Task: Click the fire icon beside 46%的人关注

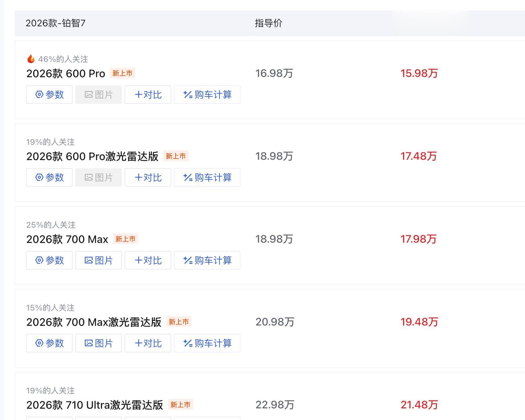Action: [x=31, y=59]
